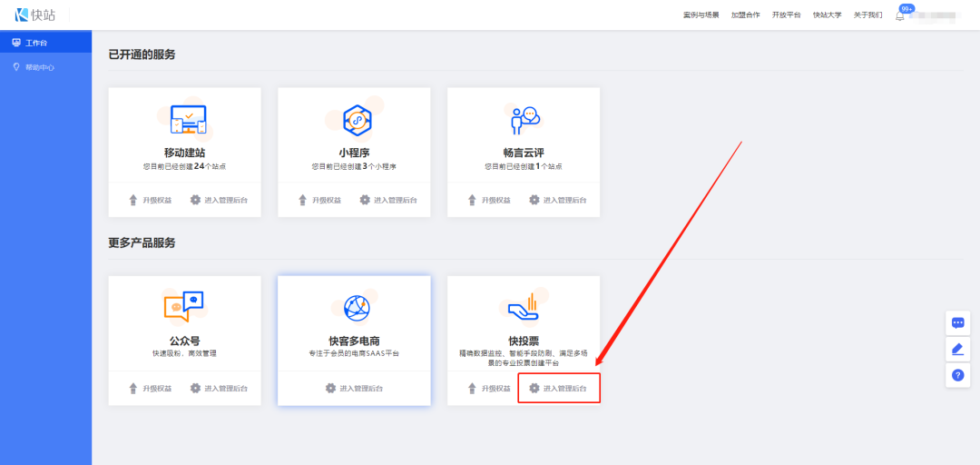Viewport: 980px width, 465px height.
Task: Click 升级权益 under 移动建站
Action: [x=145, y=200]
